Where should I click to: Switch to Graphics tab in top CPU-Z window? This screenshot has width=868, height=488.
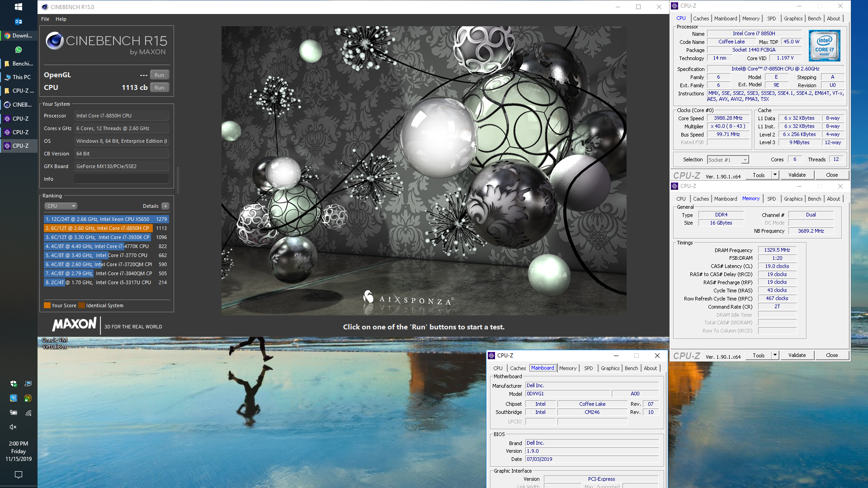point(793,19)
